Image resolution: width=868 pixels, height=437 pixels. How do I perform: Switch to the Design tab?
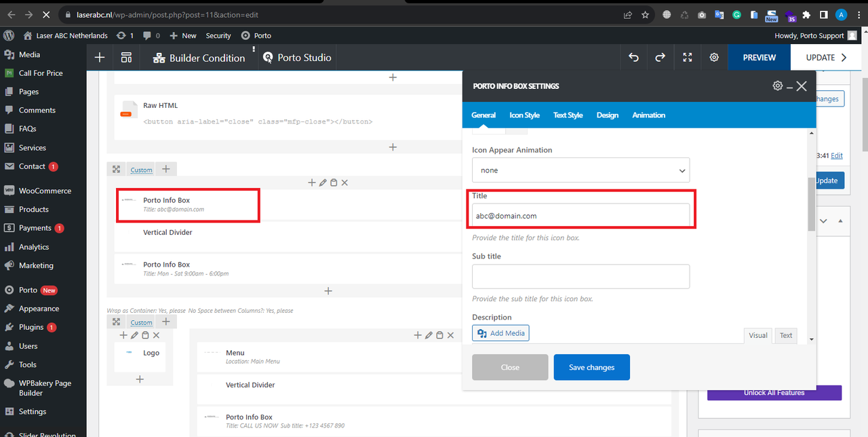coord(608,115)
